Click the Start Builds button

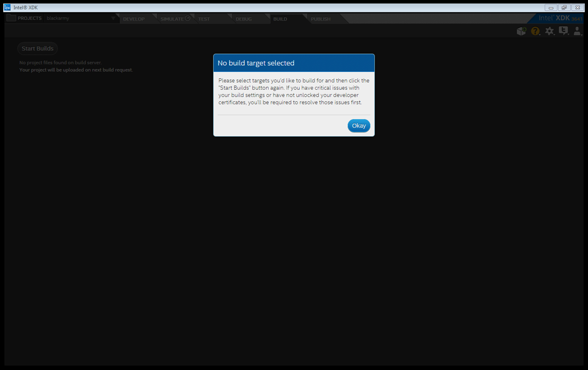(38, 48)
